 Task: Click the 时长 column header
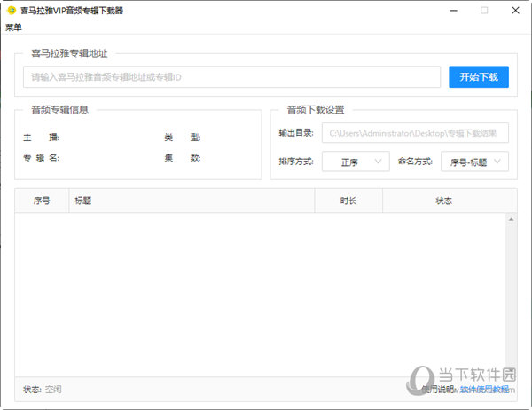click(348, 201)
